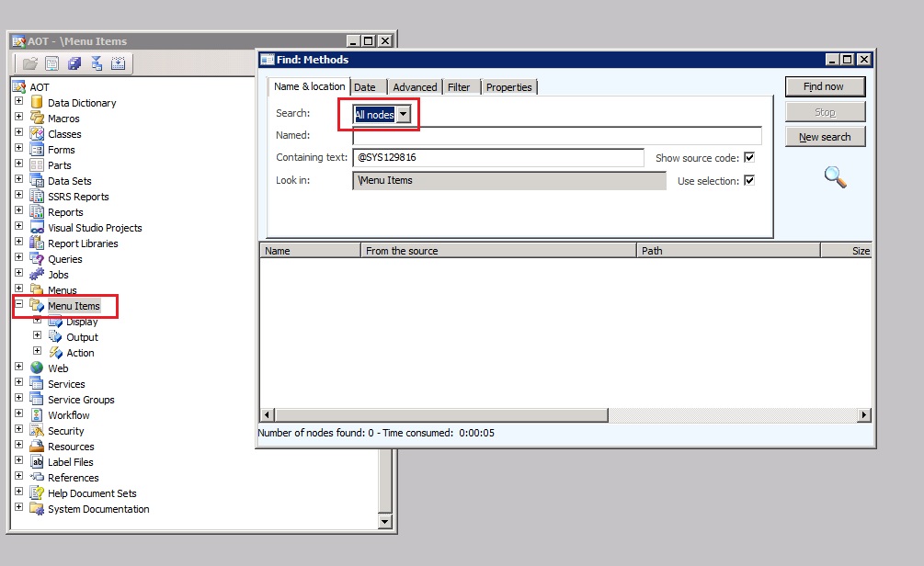Viewport: 924px width, 566px height.
Task: Select the Web globe icon
Action: point(37,368)
